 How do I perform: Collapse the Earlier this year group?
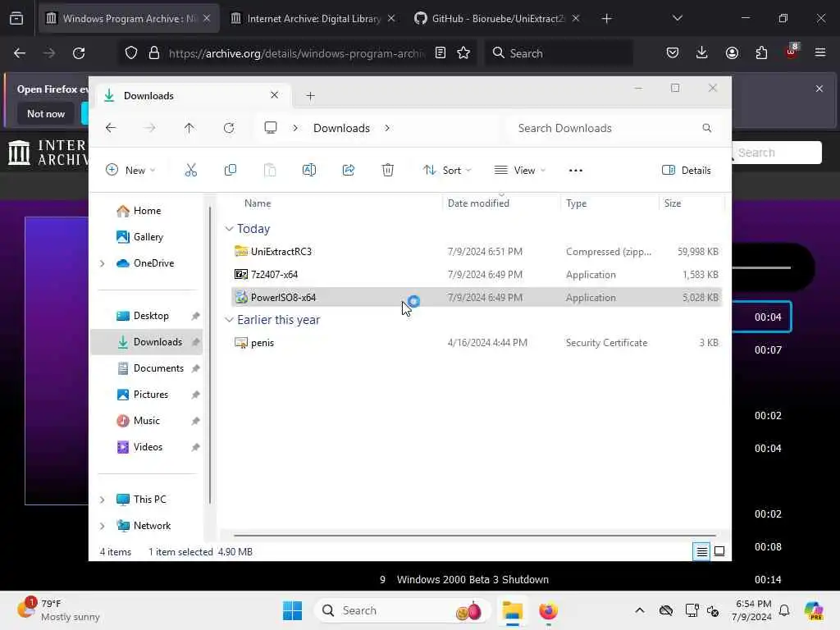click(230, 320)
